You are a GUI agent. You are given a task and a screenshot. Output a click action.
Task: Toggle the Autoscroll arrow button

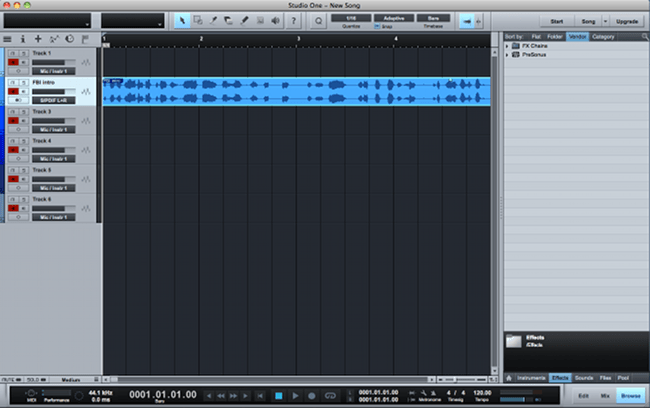click(x=467, y=21)
